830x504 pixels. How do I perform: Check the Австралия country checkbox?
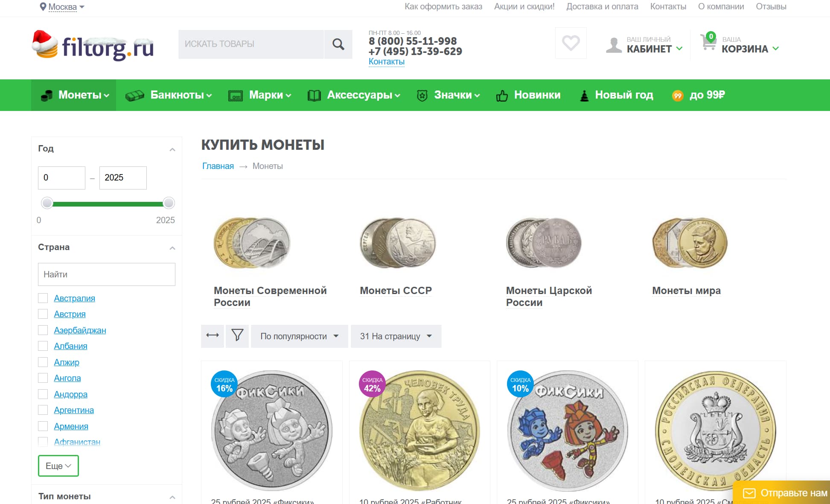43,298
